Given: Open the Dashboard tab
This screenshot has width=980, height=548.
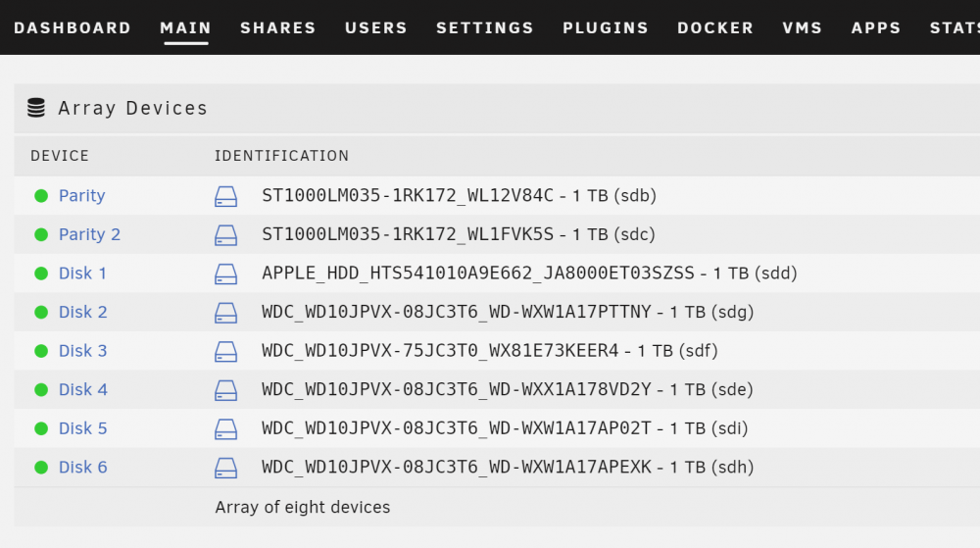Looking at the screenshot, I should pos(73,28).
